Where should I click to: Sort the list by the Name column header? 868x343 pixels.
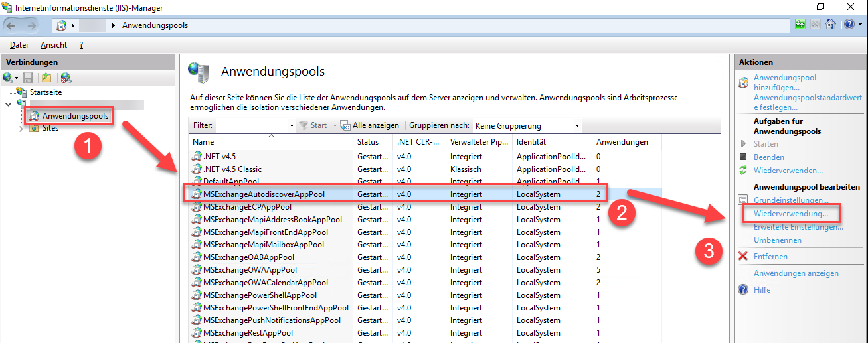[271, 141]
